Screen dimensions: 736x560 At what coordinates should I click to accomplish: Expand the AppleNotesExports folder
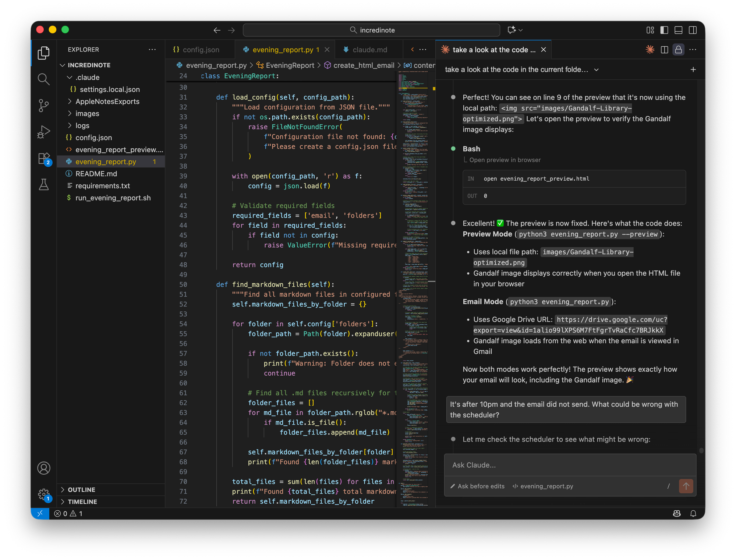107,102
